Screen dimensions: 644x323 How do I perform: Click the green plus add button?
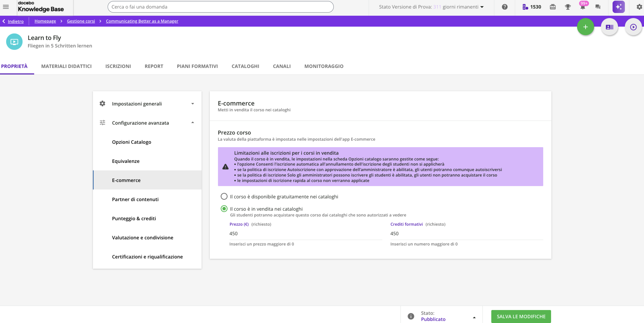tap(585, 27)
